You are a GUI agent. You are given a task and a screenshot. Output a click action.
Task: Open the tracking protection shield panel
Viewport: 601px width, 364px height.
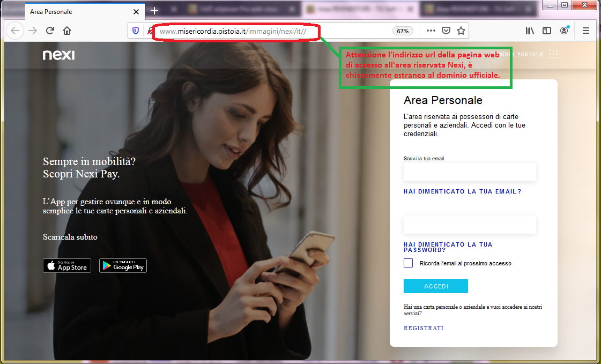[135, 31]
